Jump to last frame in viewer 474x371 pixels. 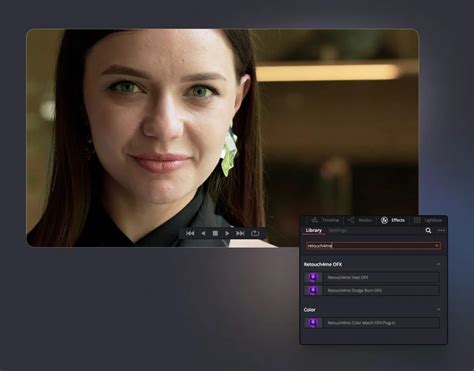coord(240,233)
